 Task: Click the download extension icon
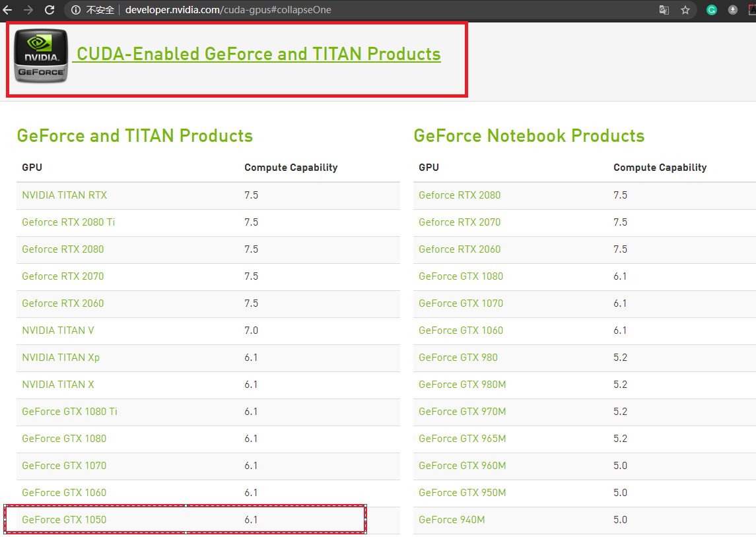[733, 10]
